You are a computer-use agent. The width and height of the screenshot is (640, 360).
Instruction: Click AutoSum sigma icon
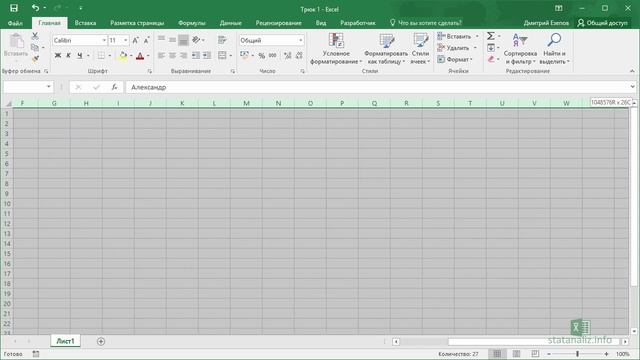coord(491,36)
